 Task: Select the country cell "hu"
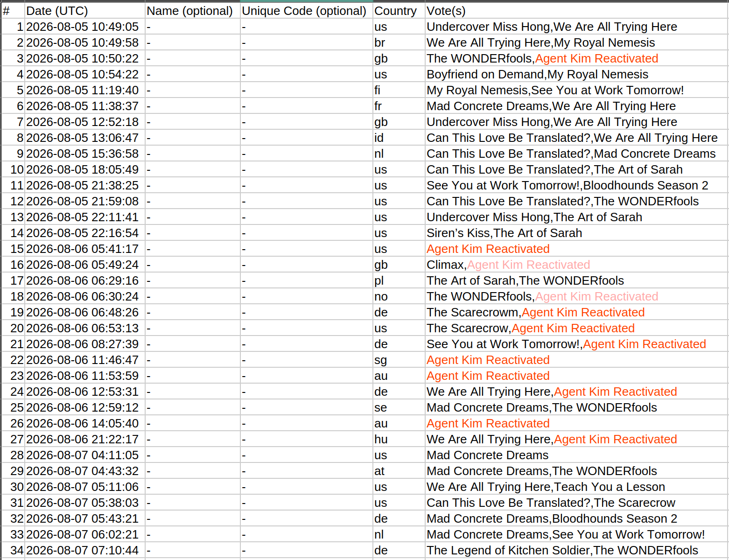(x=399, y=439)
